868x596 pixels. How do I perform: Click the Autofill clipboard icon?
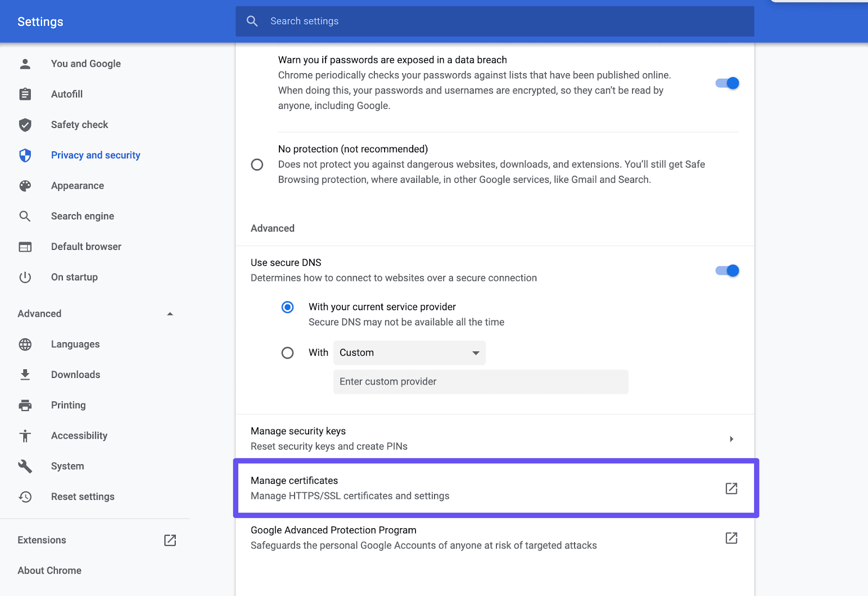[25, 94]
